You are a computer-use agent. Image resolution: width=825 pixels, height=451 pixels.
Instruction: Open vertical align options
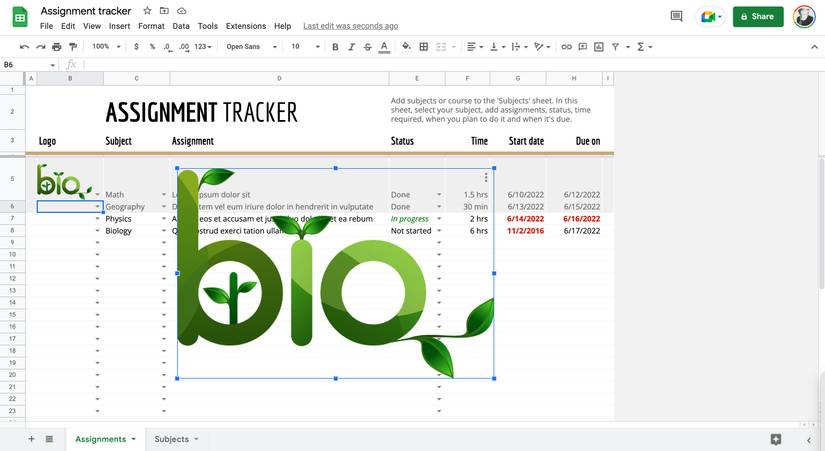coord(497,47)
